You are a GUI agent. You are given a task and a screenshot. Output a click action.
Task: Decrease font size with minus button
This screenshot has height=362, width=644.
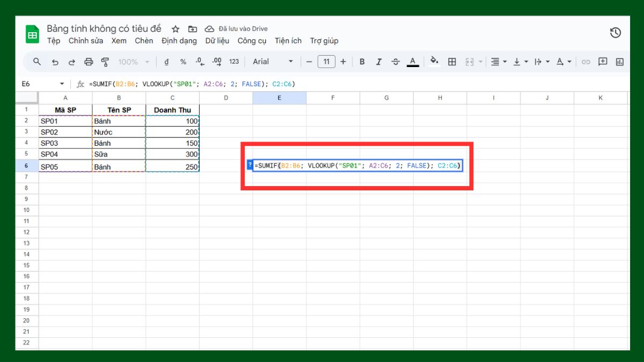309,62
